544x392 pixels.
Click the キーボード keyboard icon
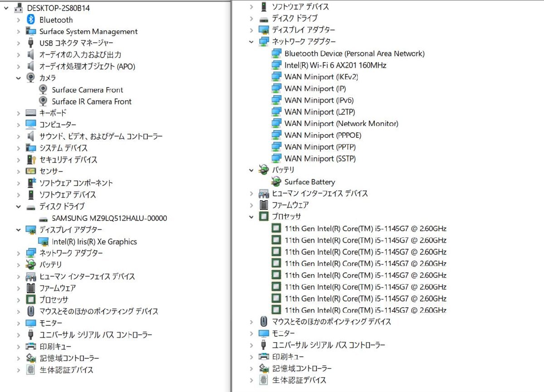click(x=31, y=113)
